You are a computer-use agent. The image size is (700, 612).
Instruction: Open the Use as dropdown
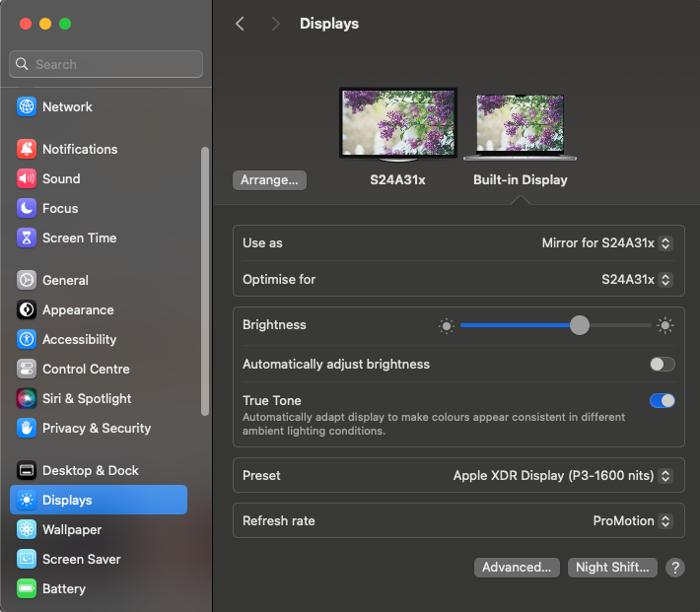pyautogui.click(x=606, y=243)
